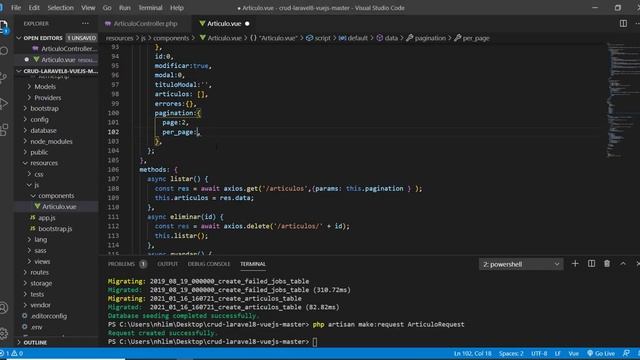This screenshot has height=360, width=640.
Task: Collapse the CRUD-LARAVEL8-VUEJS project section
Action: 19,71
